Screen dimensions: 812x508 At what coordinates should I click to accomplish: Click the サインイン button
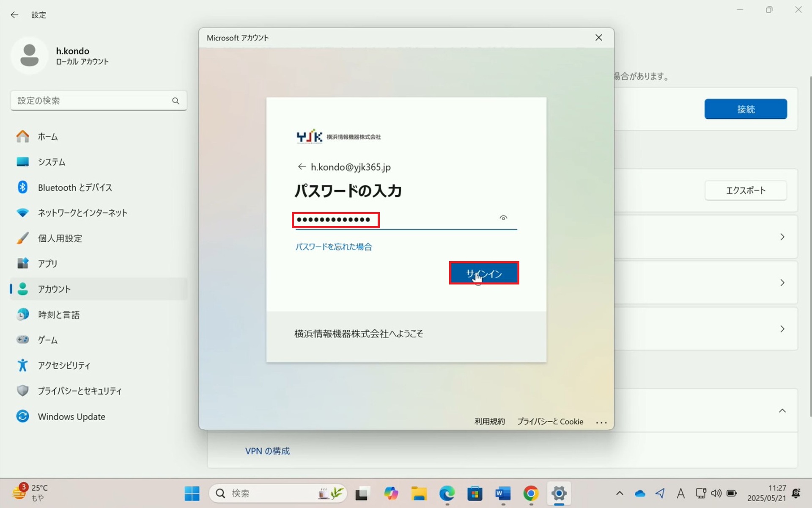point(484,273)
